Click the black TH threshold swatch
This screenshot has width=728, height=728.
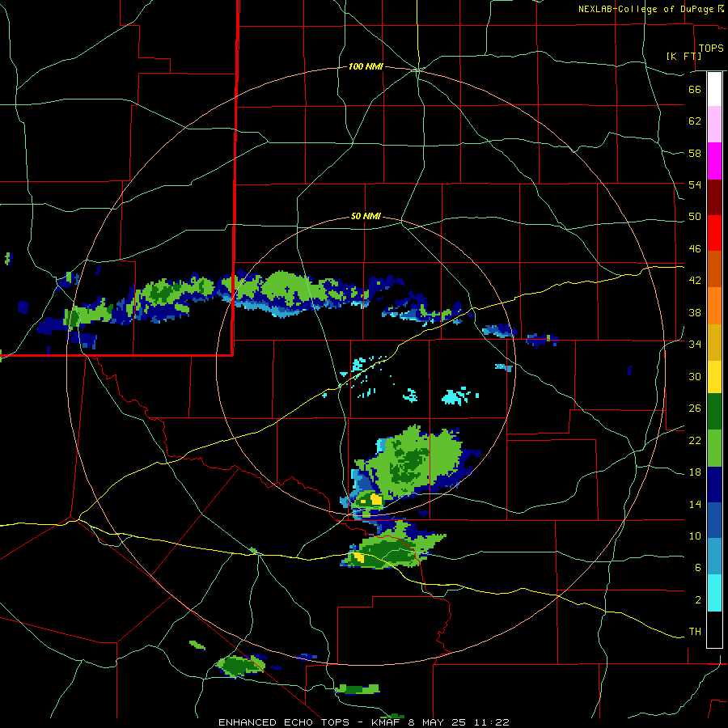714,629
